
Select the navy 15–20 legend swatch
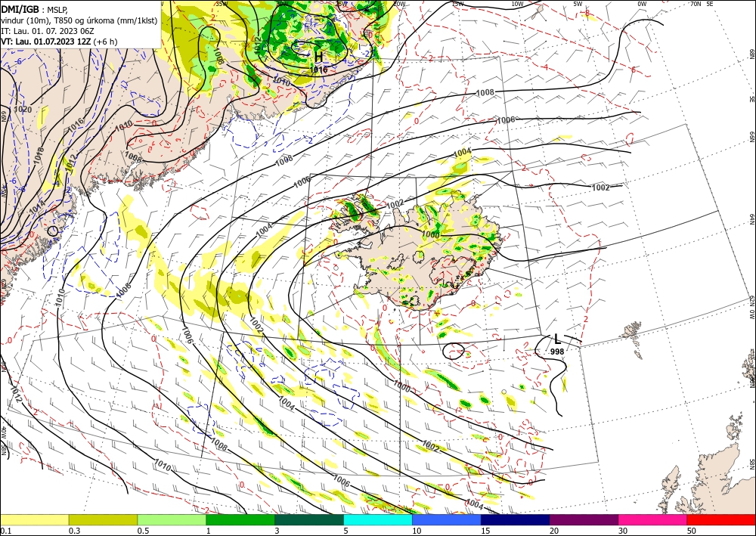(x=515, y=519)
